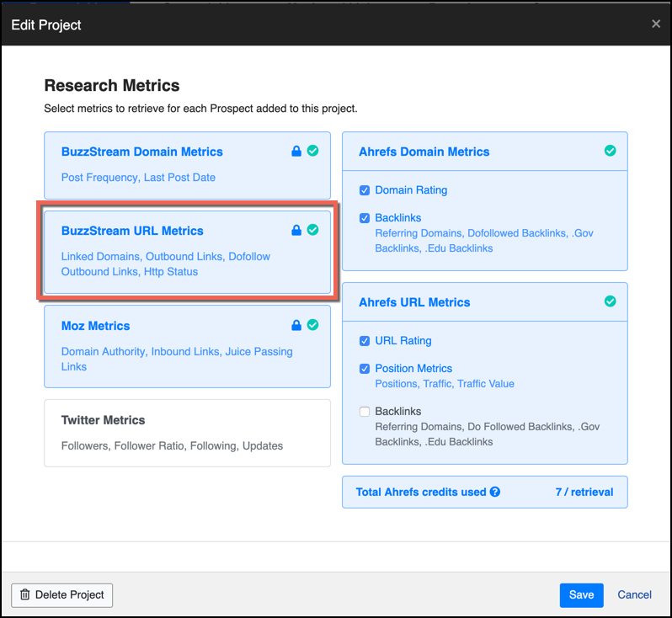Click the Moz Metrics card title

click(95, 326)
